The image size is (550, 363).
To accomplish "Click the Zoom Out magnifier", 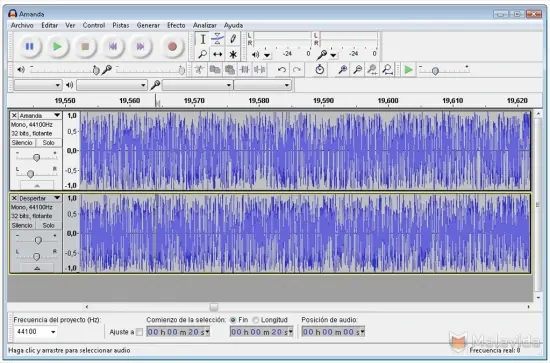I will 357,69.
